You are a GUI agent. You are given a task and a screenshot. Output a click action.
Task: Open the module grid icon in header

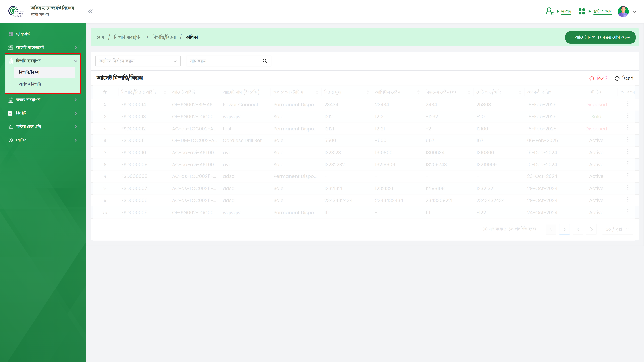(582, 12)
